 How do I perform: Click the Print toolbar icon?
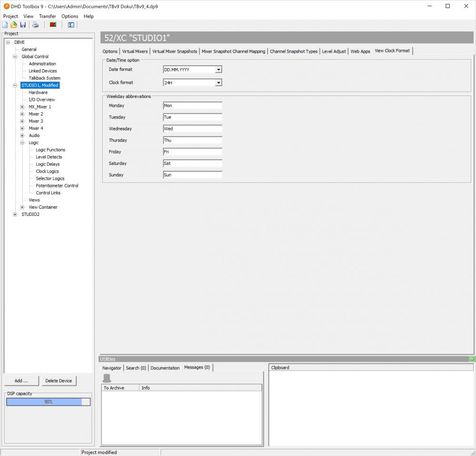pos(35,25)
